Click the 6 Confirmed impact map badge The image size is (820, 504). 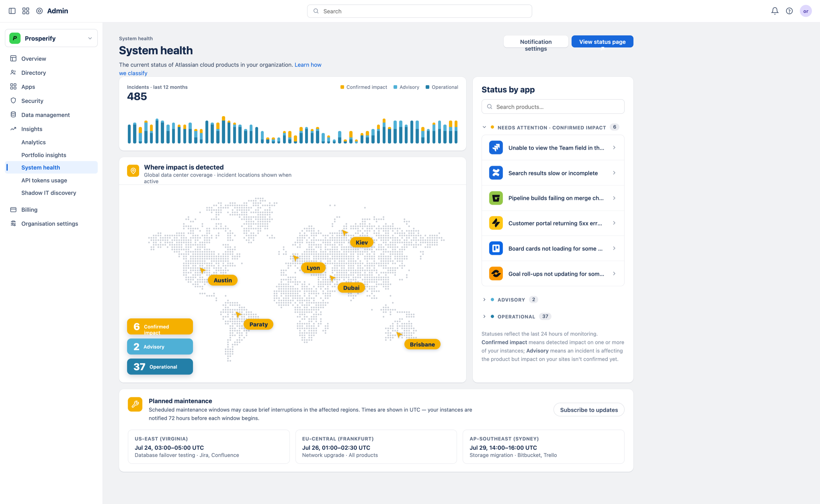160,326
